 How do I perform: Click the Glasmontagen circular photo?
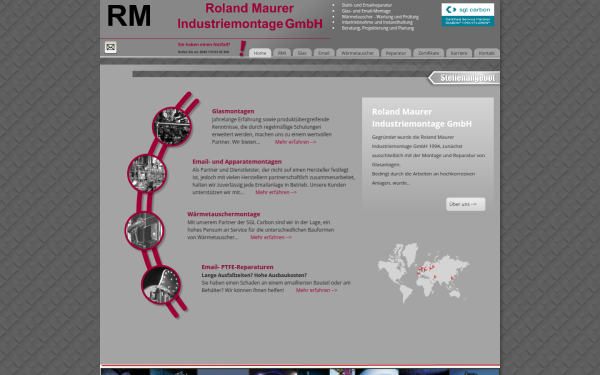[x=171, y=126]
